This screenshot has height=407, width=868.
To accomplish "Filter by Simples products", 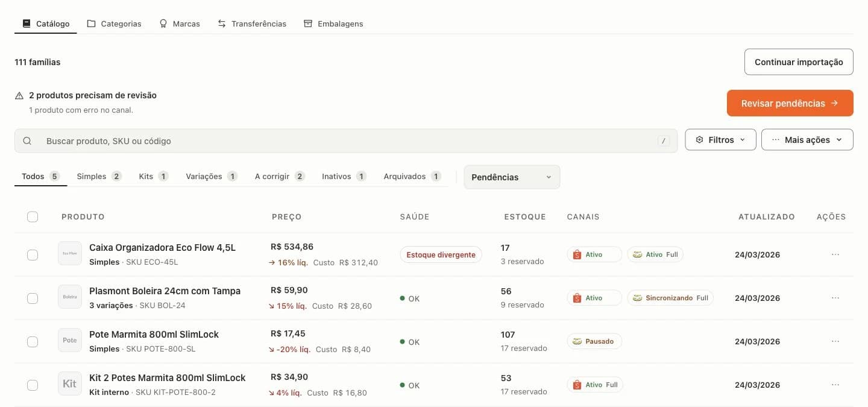I will point(99,176).
